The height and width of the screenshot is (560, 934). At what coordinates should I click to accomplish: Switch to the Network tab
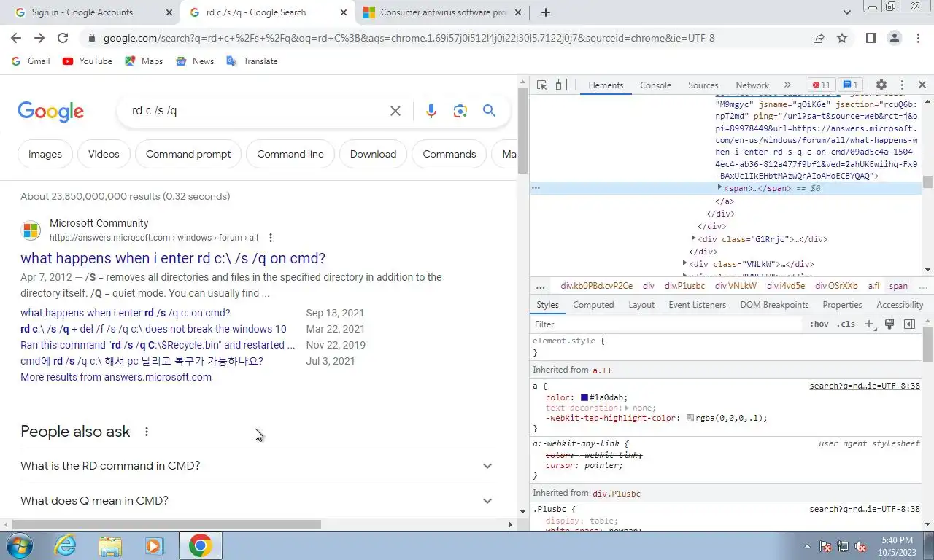(752, 85)
